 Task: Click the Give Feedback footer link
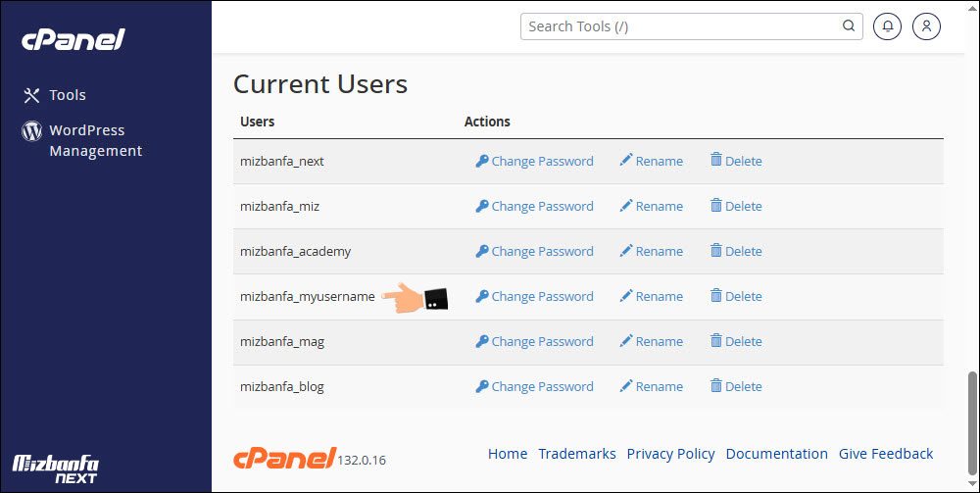[886, 454]
